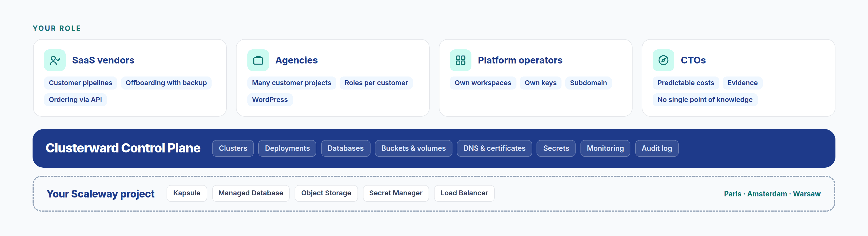
Task: Open the Monitoring pill
Action: tap(605, 148)
